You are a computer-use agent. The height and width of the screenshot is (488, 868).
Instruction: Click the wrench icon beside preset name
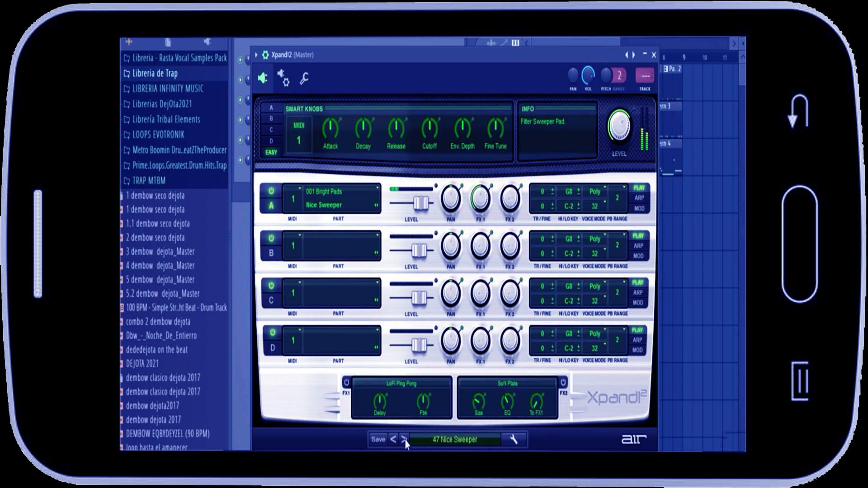coord(514,439)
